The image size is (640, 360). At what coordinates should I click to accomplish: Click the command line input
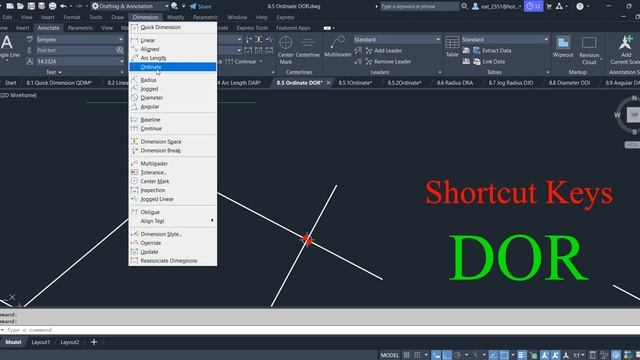pos(320,330)
